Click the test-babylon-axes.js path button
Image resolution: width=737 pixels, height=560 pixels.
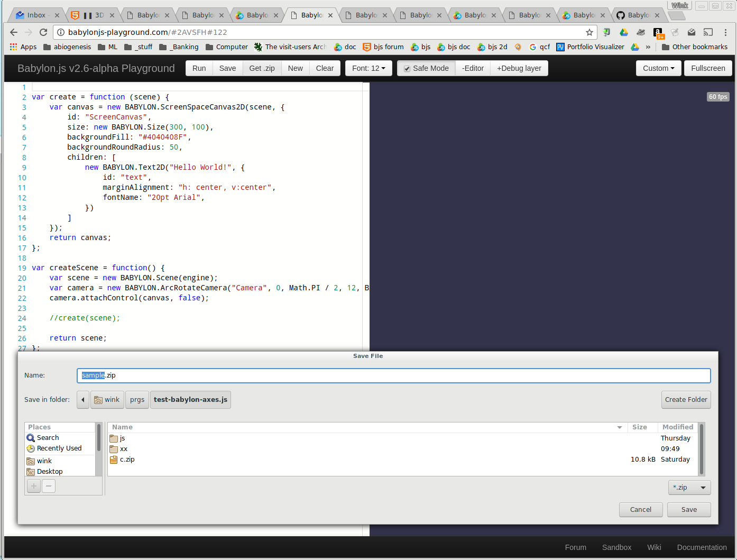pos(190,400)
